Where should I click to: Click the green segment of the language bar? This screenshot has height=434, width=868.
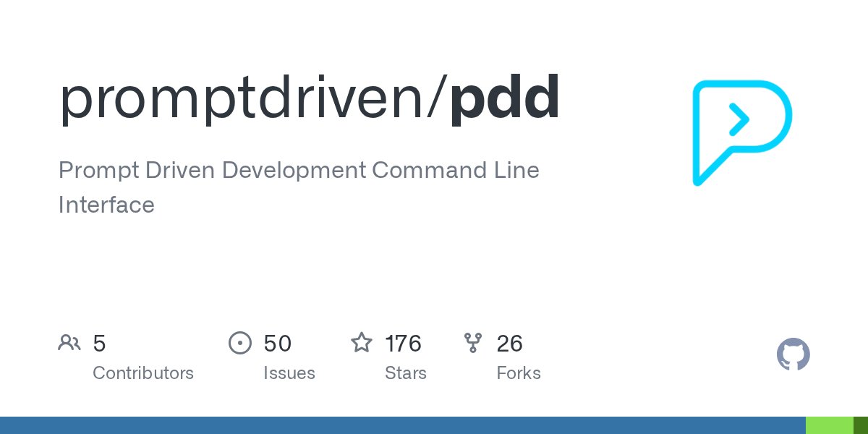[x=830, y=425]
